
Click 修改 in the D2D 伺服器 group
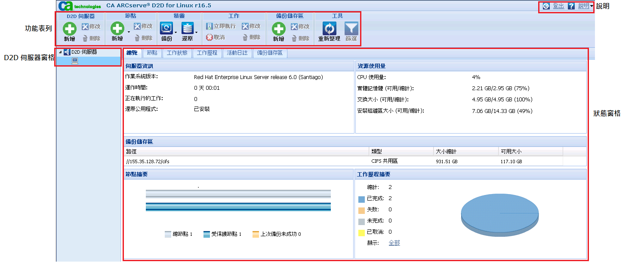(x=91, y=26)
